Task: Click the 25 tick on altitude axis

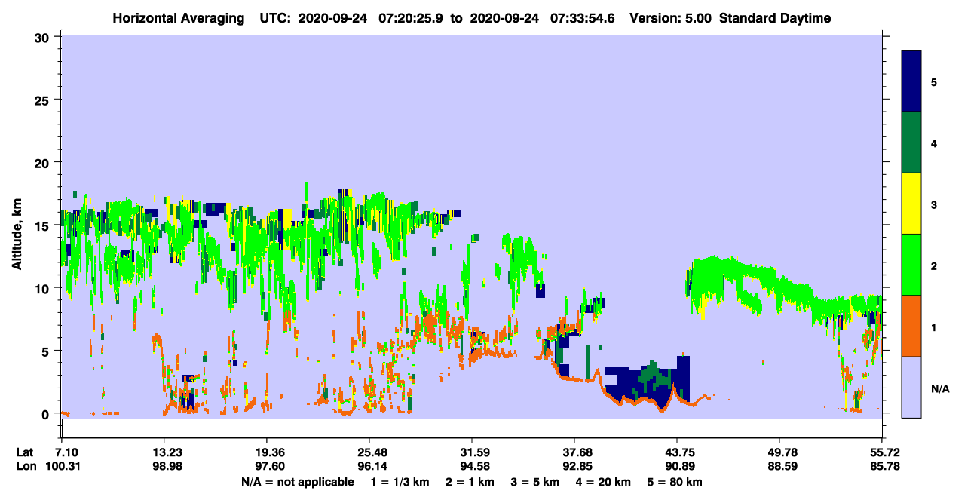Action: click(x=44, y=100)
